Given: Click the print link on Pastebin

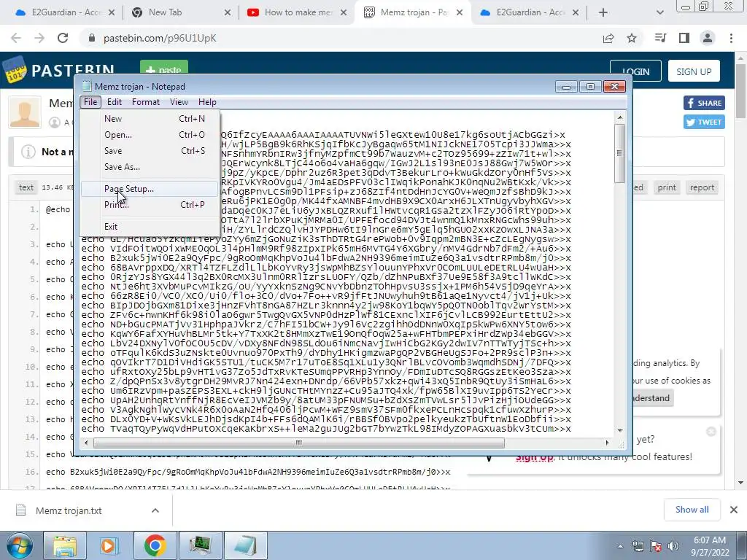Looking at the screenshot, I should (x=667, y=187).
